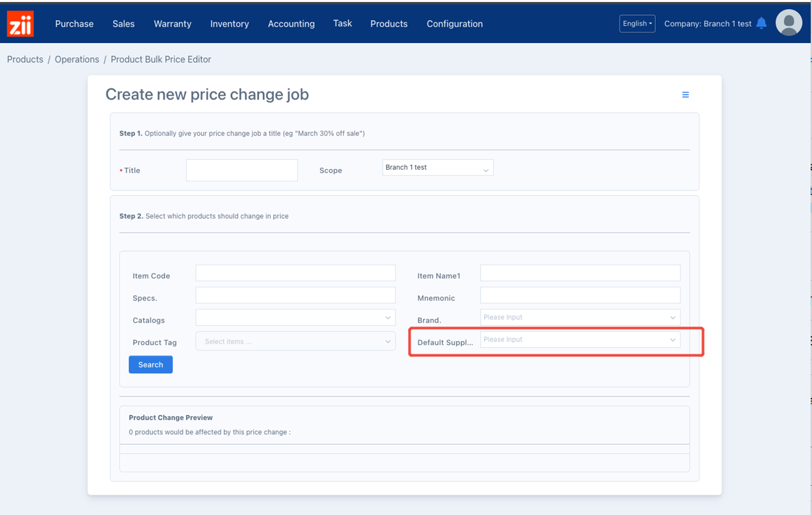Open the Product Tag select box
The width and height of the screenshot is (812, 515).
295,341
